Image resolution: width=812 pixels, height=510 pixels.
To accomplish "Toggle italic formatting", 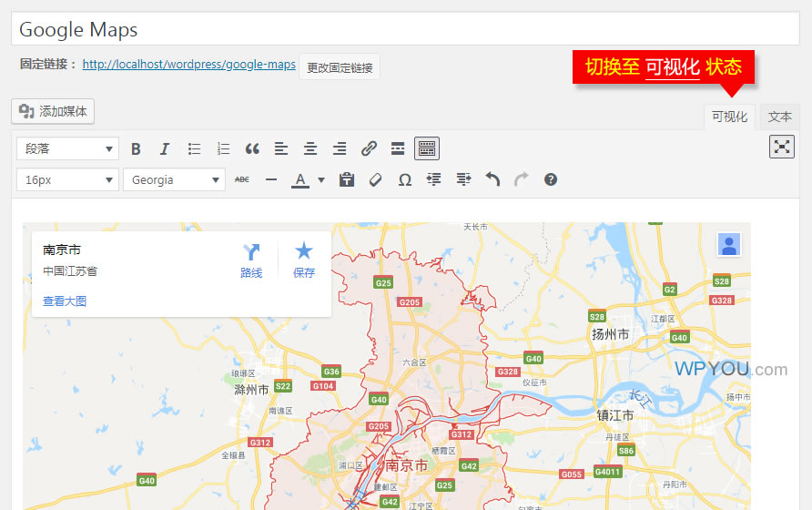I will pos(165,149).
